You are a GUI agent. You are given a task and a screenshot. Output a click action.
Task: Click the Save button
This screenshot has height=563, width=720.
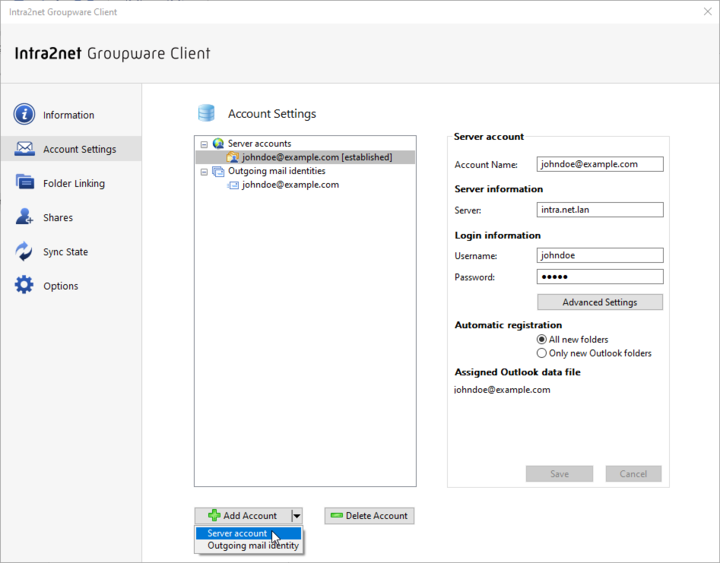[x=559, y=474]
